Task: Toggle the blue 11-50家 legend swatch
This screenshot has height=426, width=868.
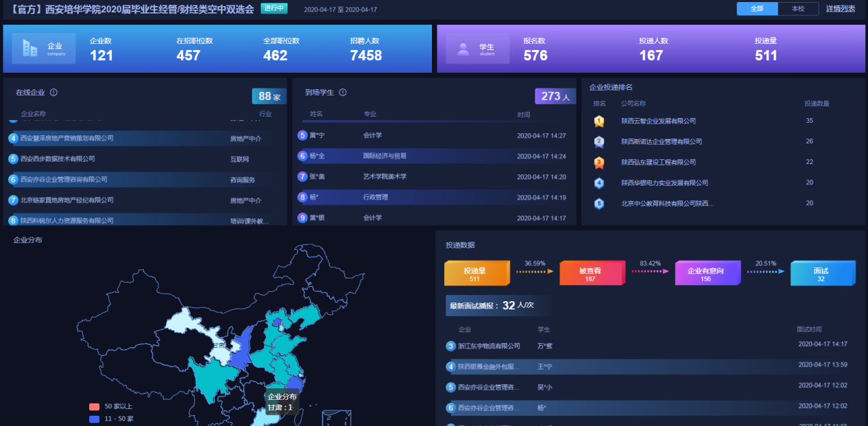Action: click(95, 418)
